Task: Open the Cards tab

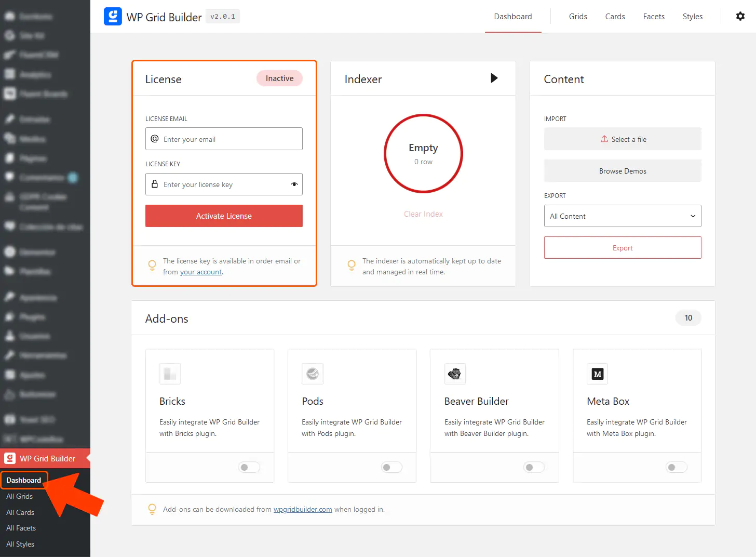Action: tap(615, 16)
